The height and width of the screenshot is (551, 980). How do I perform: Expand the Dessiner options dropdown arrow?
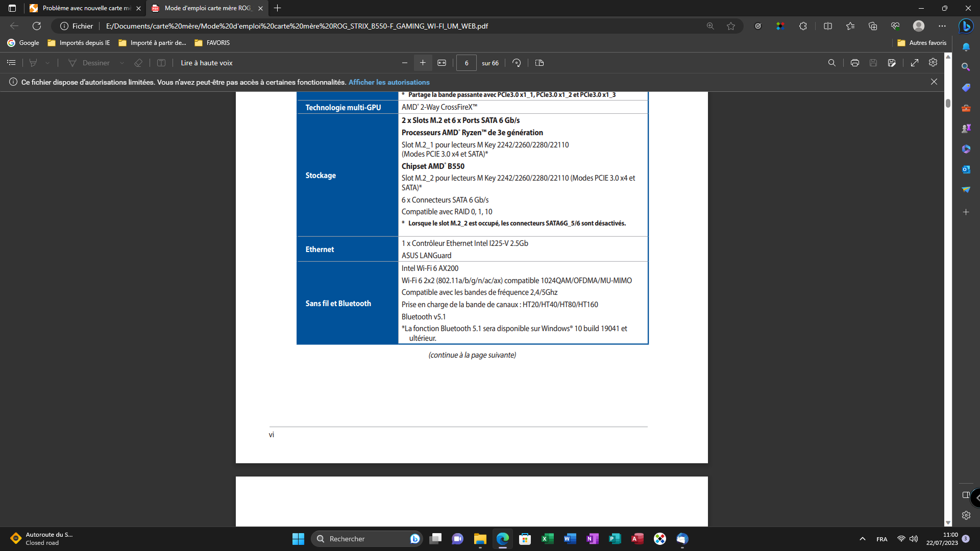pos(122,63)
